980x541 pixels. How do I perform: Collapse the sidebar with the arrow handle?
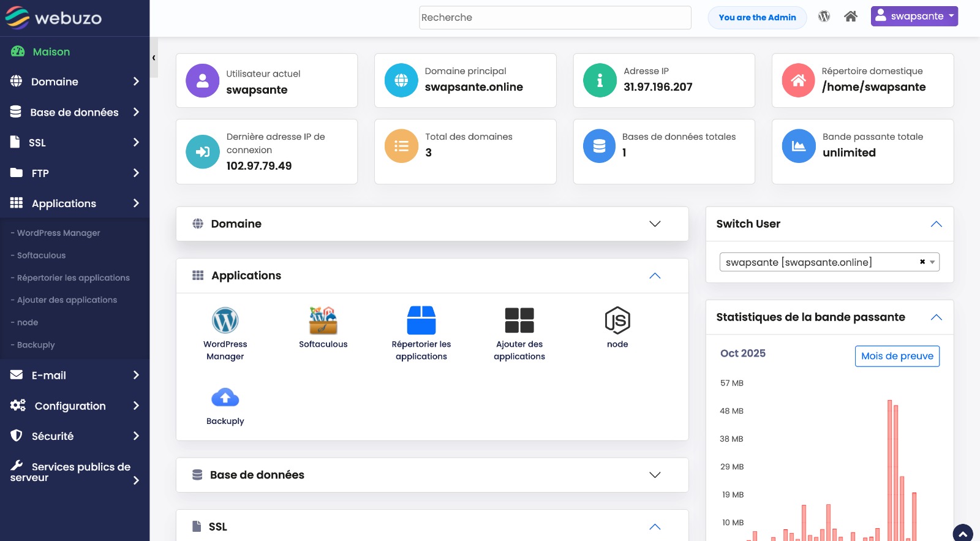(154, 58)
